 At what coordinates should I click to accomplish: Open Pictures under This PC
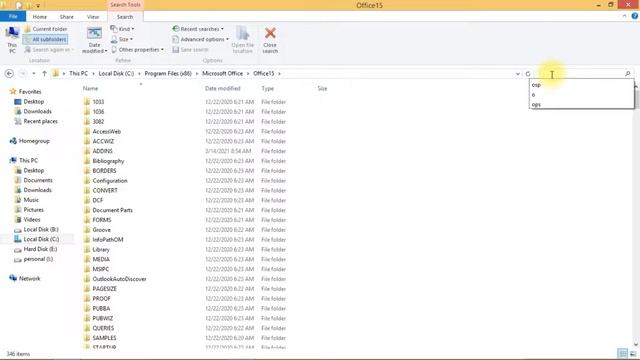33,209
